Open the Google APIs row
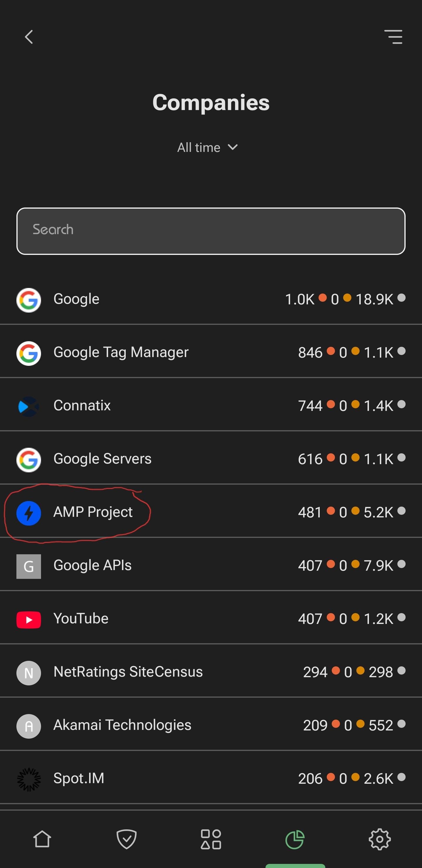This screenshot has height=868, width=422. pyautogui.click(x=211, y=565)
